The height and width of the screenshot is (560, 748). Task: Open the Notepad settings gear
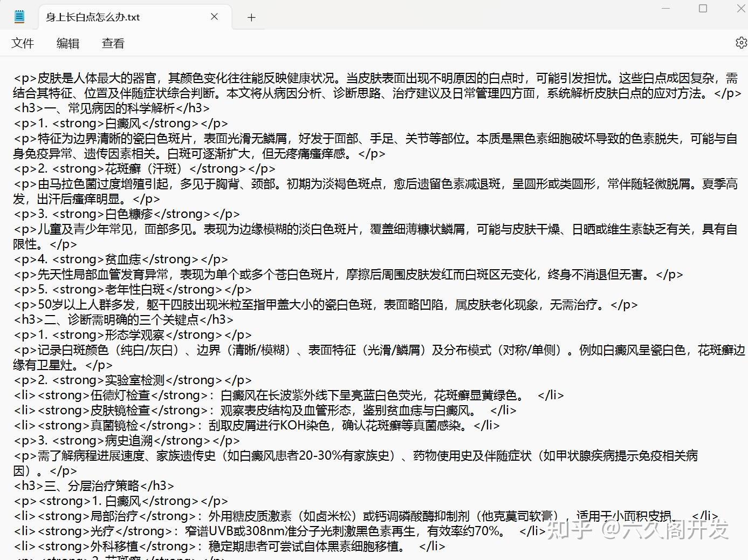742,43
